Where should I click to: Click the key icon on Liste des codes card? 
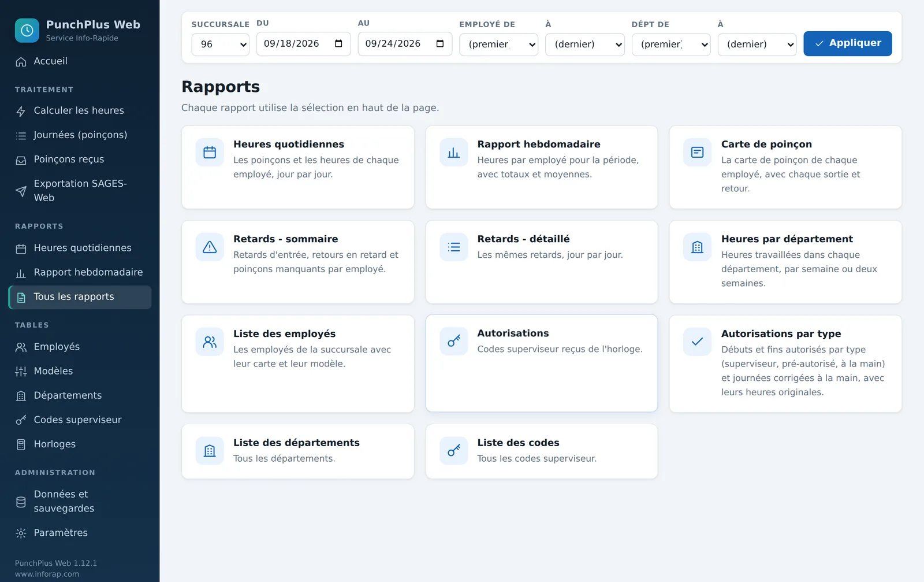pyautogui.click(x=454, y=451)
